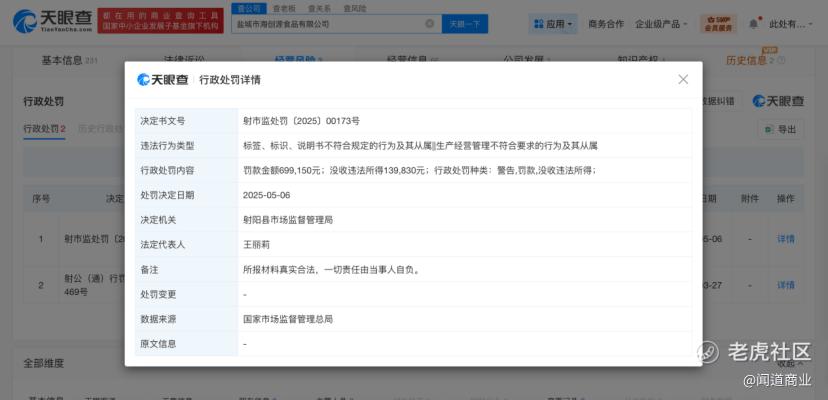Click the 天眼查 logo in the dialog header
The width and height of the screenshot is (828, 400).
point(163,80)
